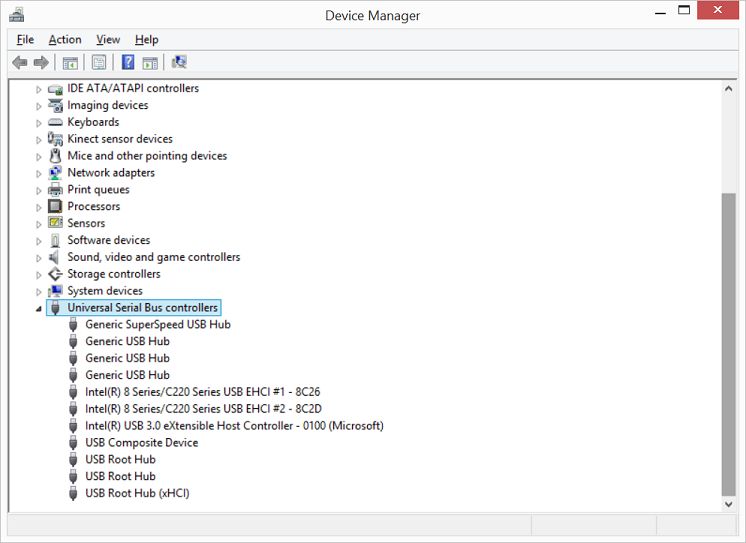The image size is (746, 543).
Task: Click the Network adapters icon
Action: [x=55, y=173]
